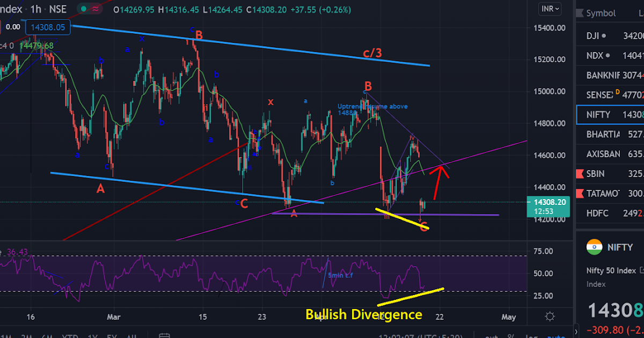Viewport: 644px width, 338px height.
Task: Open the INR currency dropdown
Action: (x=550, y=9)
